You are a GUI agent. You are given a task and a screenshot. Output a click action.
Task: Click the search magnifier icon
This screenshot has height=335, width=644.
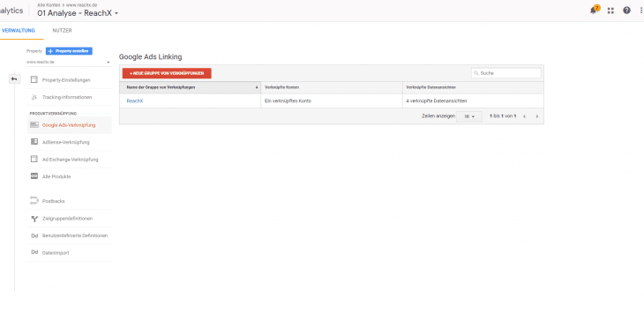pos(476,73)
